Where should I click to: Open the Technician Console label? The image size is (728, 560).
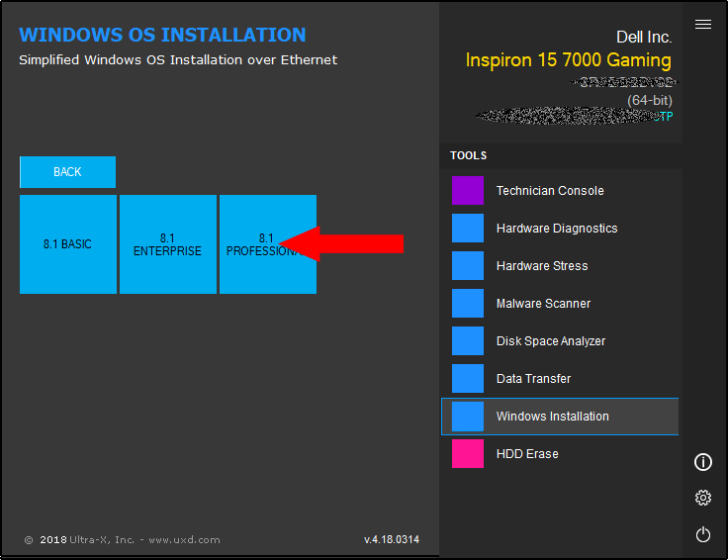tap(550, 191)
